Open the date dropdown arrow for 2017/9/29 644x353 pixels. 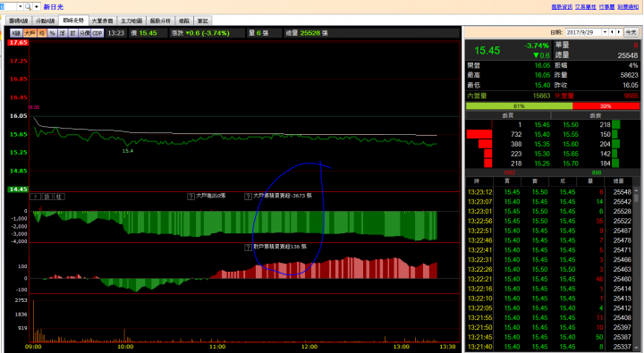[605, 32]
